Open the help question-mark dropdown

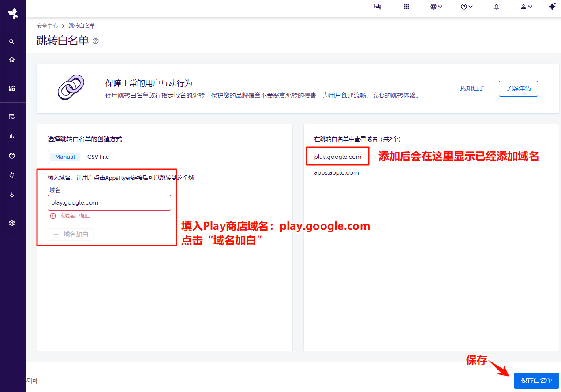[467, 7]
